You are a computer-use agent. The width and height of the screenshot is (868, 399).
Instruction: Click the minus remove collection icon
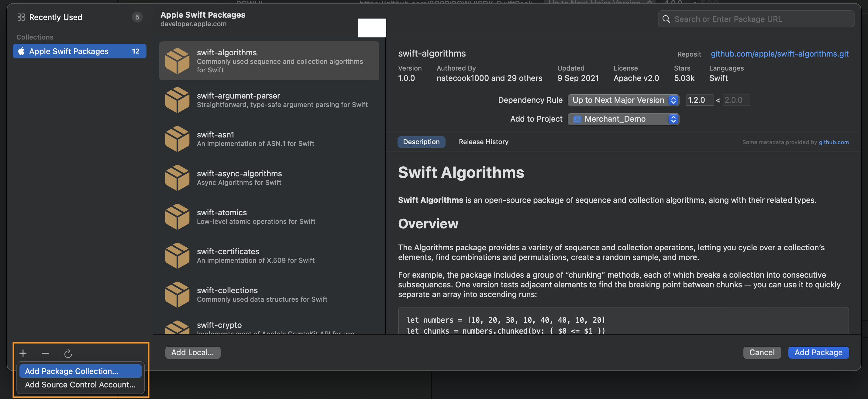[x=45, y=353]
